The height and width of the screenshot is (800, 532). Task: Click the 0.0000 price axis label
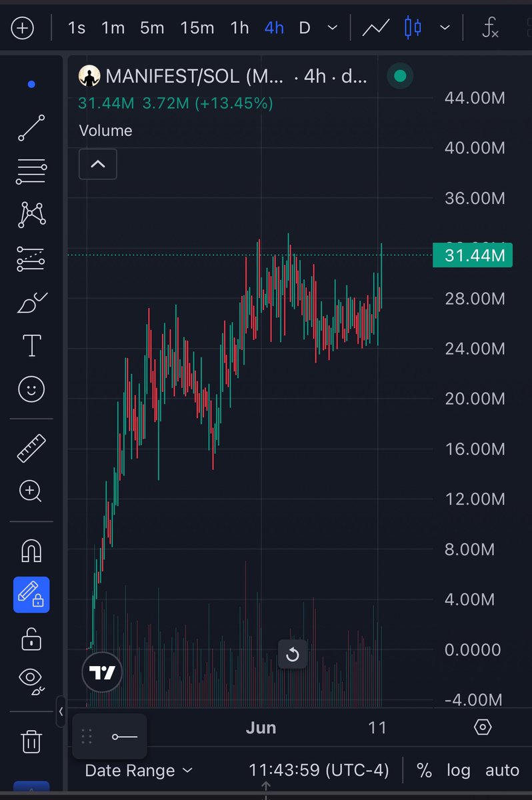point(473,649)
